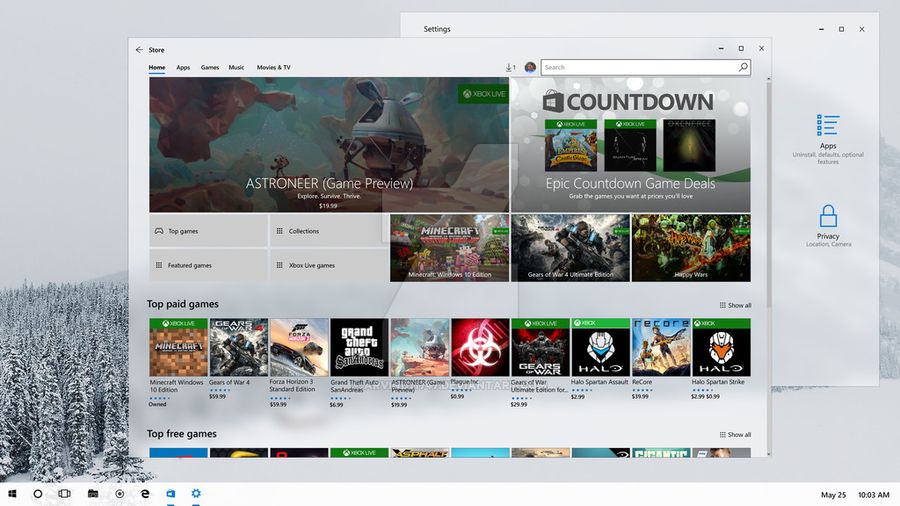Click the Store vertical scrollbar
The image size is (900, 506).
pyautogui.click(x=768, y=195)
